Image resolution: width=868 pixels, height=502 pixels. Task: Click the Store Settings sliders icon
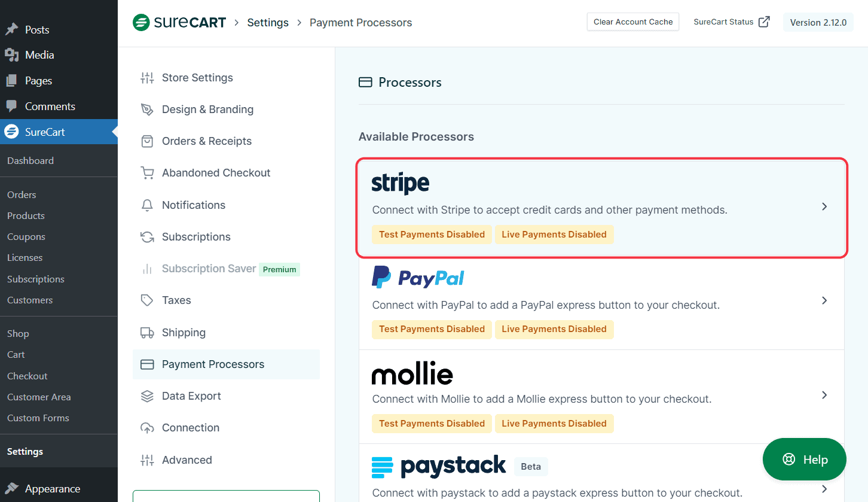pyautogui.click(x=147, y=78)
